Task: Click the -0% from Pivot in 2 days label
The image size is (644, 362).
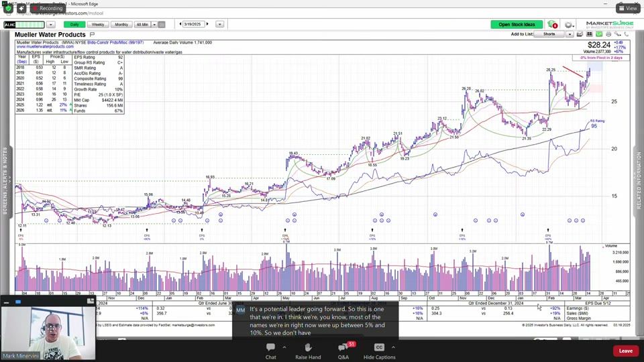Action: point(601,58)
